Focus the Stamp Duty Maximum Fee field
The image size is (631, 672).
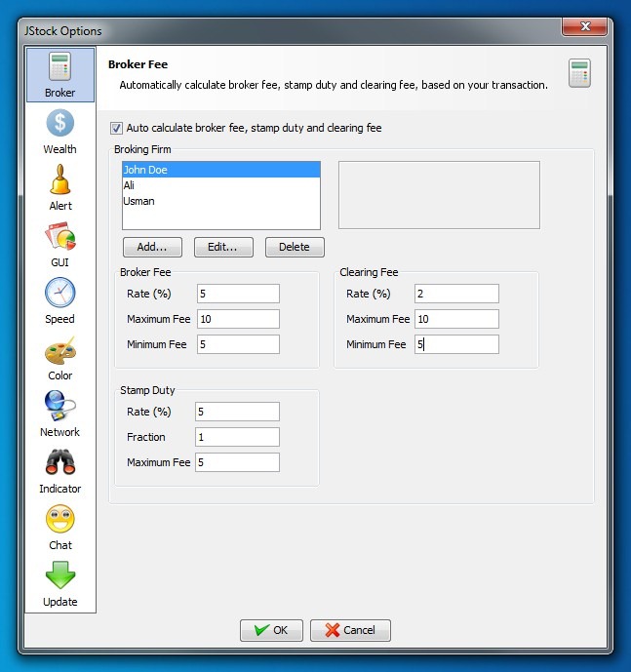[x=237, y=462]
